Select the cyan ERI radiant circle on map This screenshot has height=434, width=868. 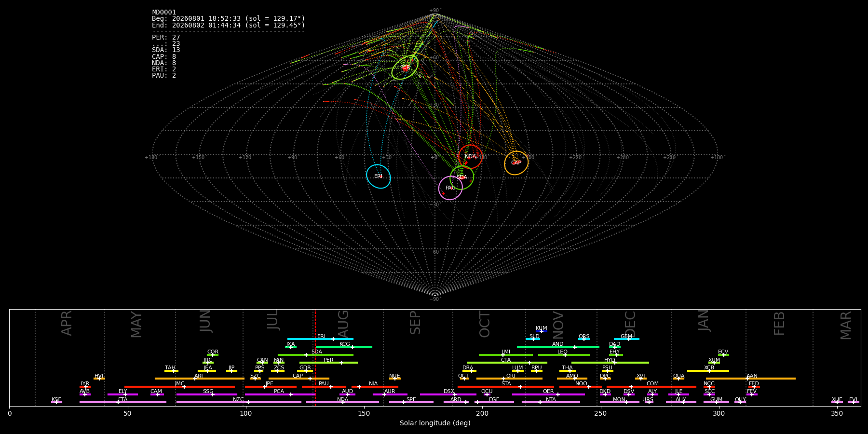coord(379,176)
